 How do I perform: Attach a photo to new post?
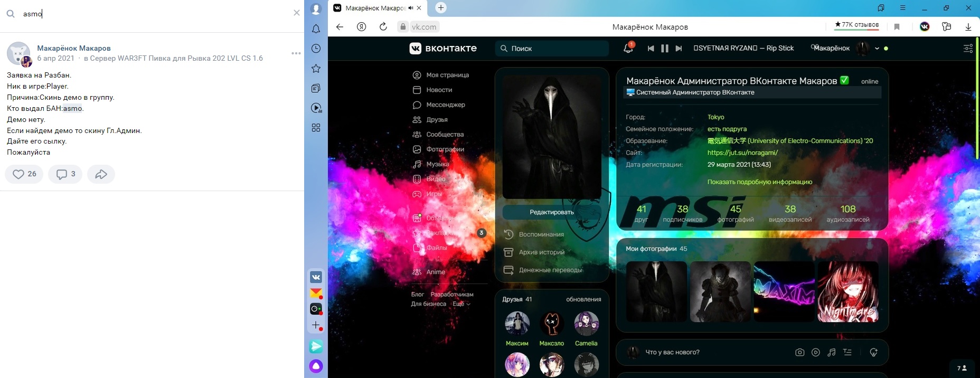799,352
